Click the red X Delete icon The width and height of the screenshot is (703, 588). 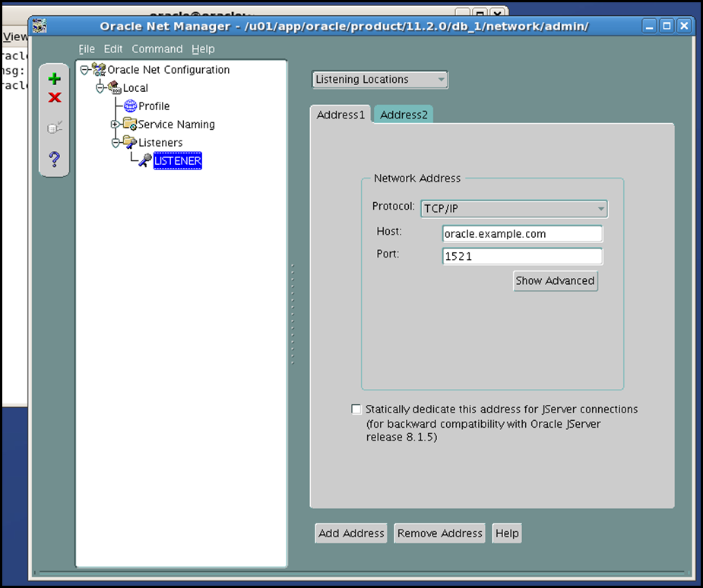pos(55,97)
